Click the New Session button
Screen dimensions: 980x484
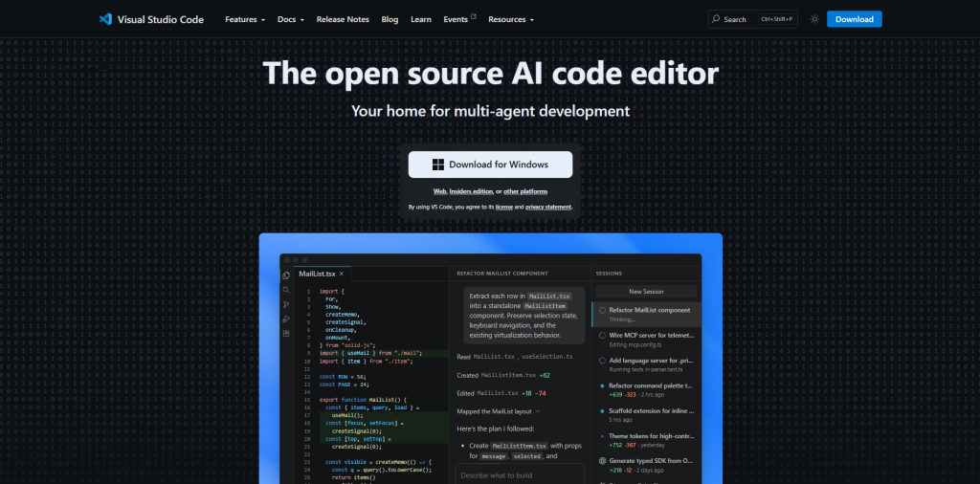point(646,292)
